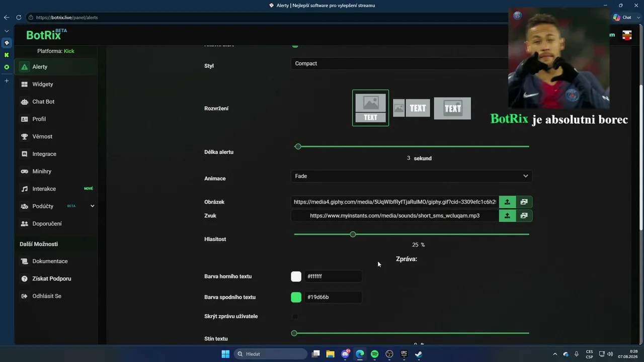The image size is (644, 362).
Task: Click the Minihry gamepad icon
Action: (24, 171)
